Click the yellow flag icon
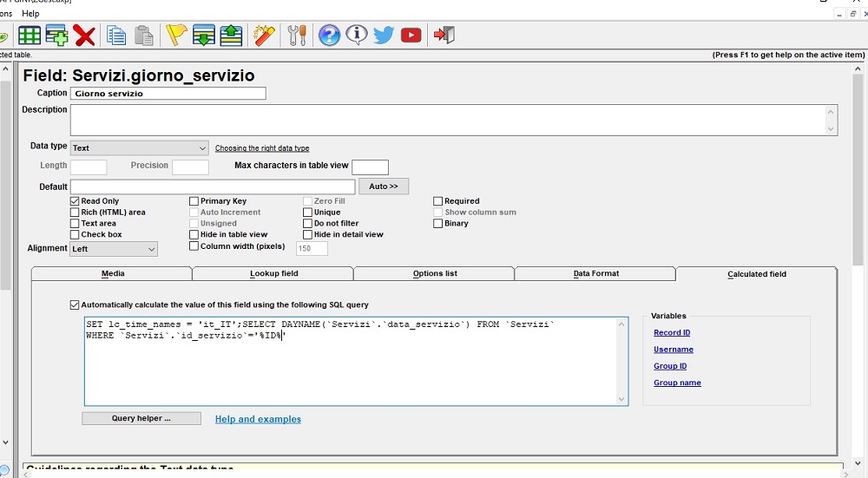The image size is (868, 478). [176, 35]
